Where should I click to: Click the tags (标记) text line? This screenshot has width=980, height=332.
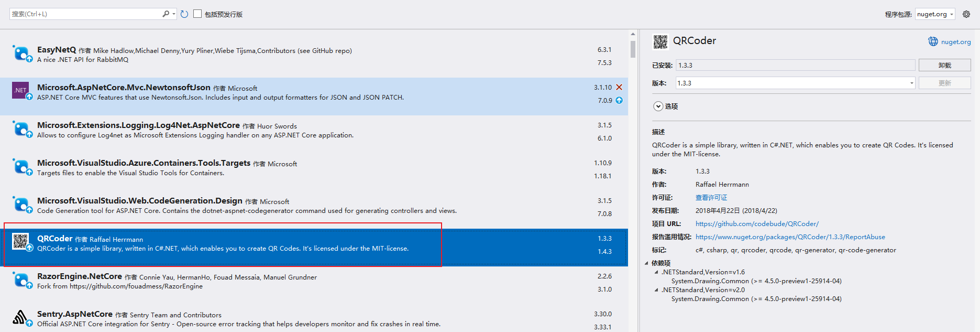click(796, 250)
